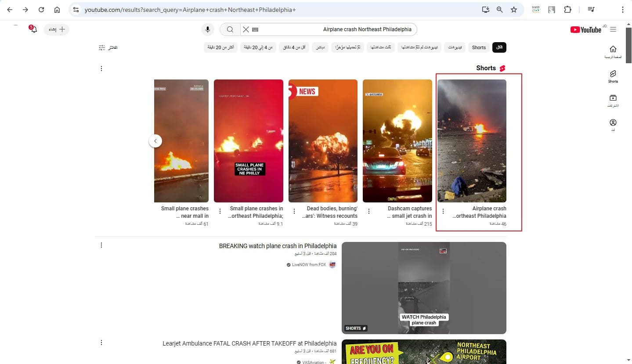Click the voice search microphone icon
The height and width of the screenshot is (364, 632).
point(208,29)
